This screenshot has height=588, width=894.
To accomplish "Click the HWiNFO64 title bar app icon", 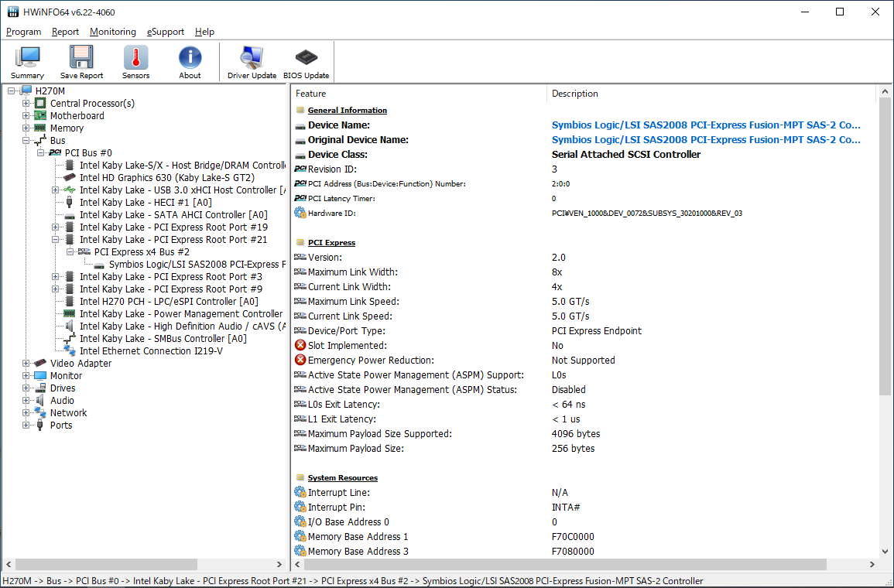I will 12,12.
